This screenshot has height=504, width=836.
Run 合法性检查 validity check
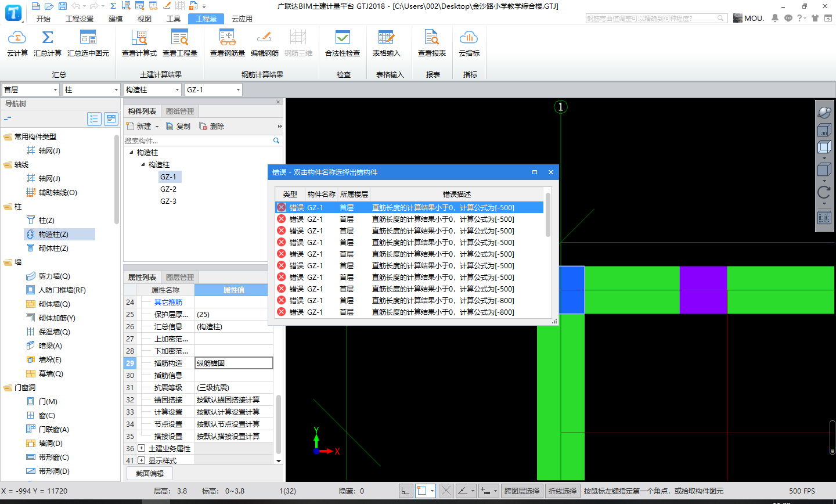tap(343, 44)
